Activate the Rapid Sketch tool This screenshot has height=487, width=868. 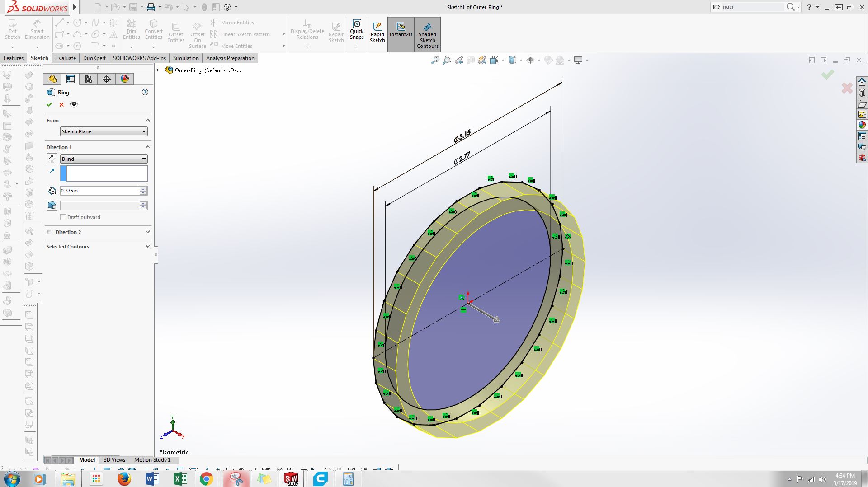coord(377,33)
